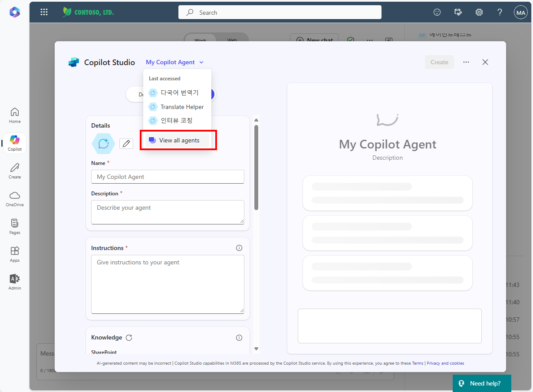Expand My Copilot Agent dropdown
Screen dimensions: 533x392
tap(174, 62)
